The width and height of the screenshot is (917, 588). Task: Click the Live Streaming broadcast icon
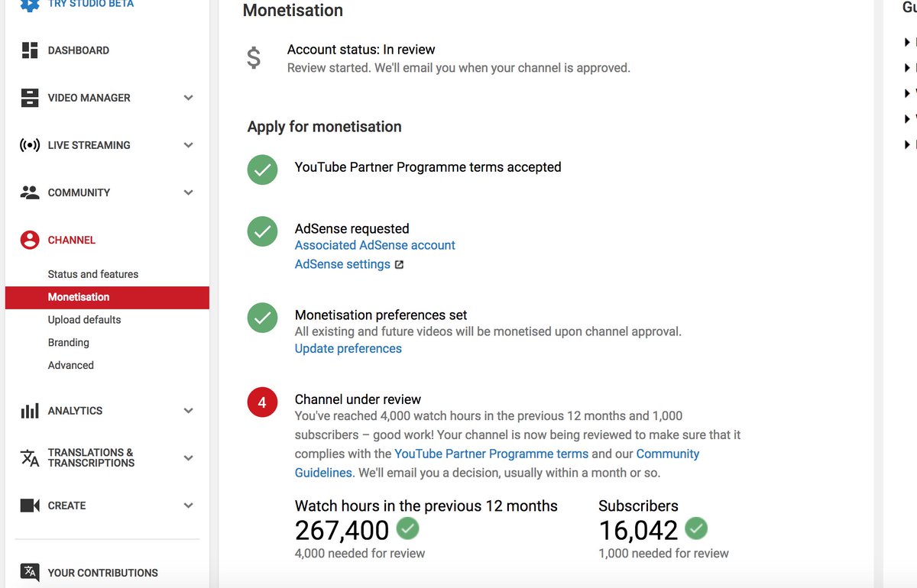[30, 145]
